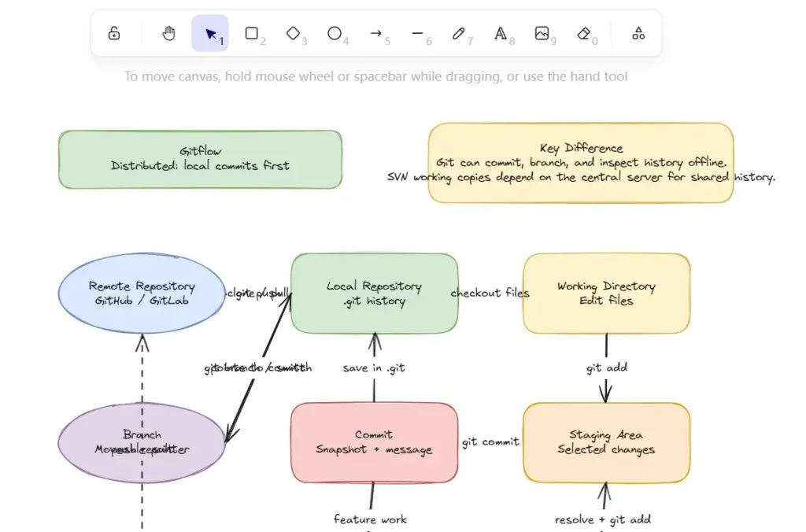This screenshot has width=806, height=532.
Task: Choose the Diamond shape tool
Action: (x=293, y=34)
